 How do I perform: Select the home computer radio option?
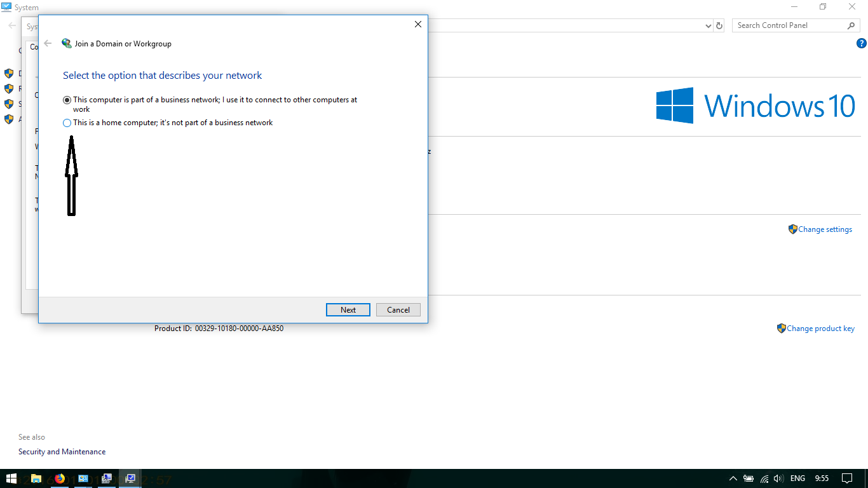tap(67, 123)
